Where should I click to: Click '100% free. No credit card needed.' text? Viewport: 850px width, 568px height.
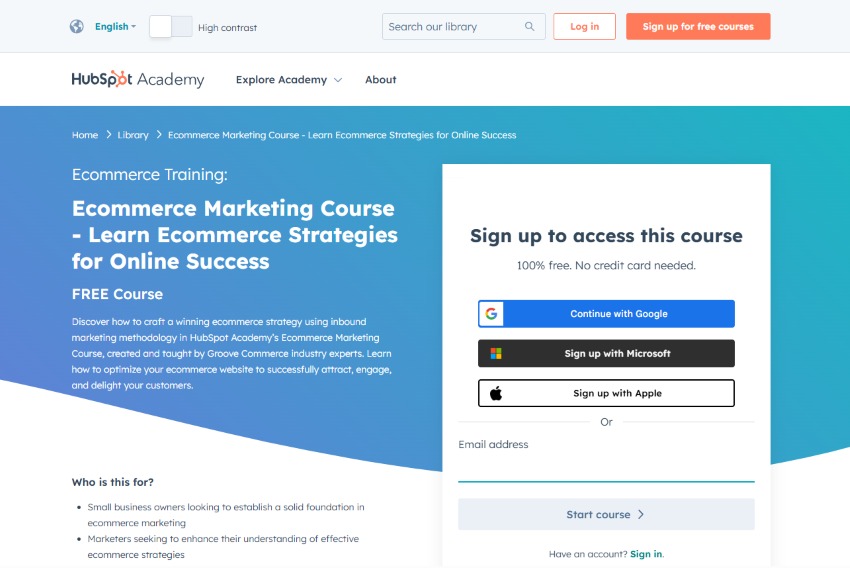(606, 266)
